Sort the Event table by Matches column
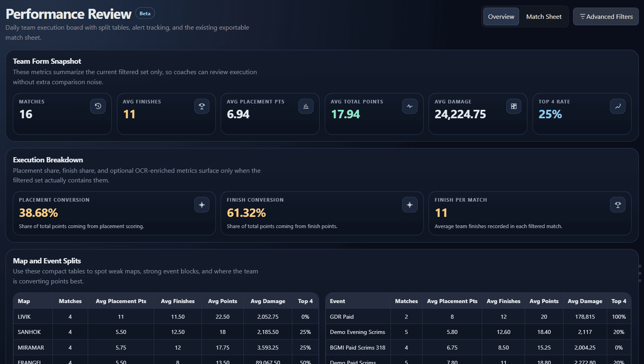The image size is (644, 364). pos(406,301)
